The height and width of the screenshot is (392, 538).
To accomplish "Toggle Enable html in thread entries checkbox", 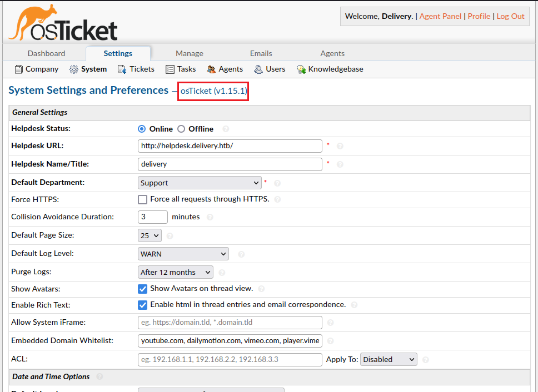I will tap(143, 305).
